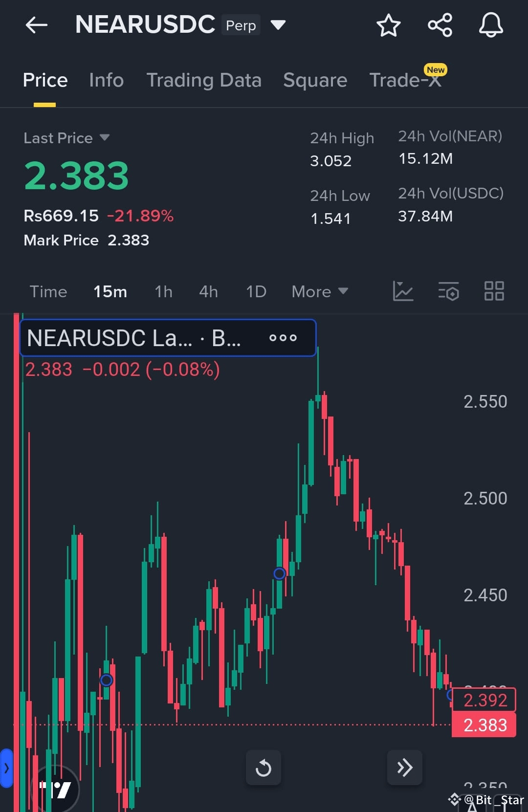Select the 1D interval
Viewport: 528px width, 812px height.
click(x=256, y=292)
